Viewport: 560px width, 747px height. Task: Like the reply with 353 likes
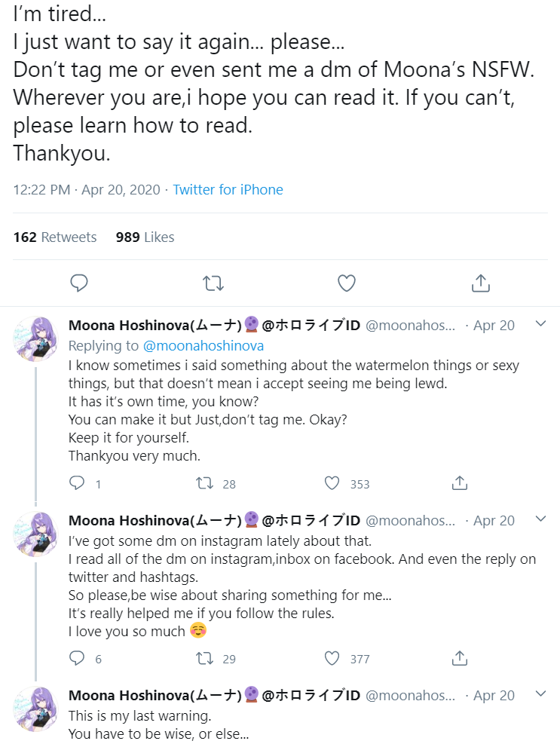332,483
